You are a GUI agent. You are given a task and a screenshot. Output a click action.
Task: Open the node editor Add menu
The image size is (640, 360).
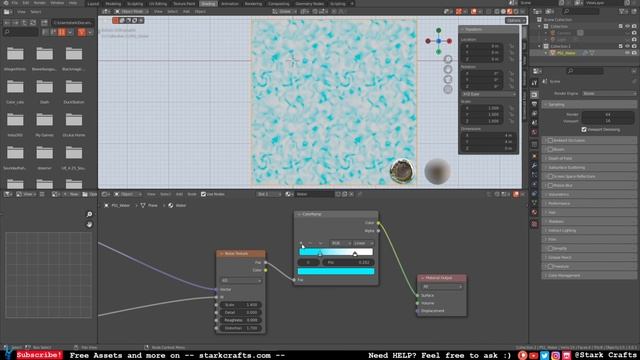click(179, 194)
